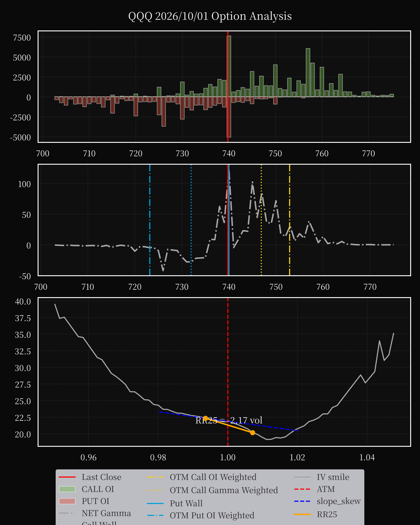420x525 pixels.
Task: Click the 100 tick on the gamma chart
Action: point(24,184)
